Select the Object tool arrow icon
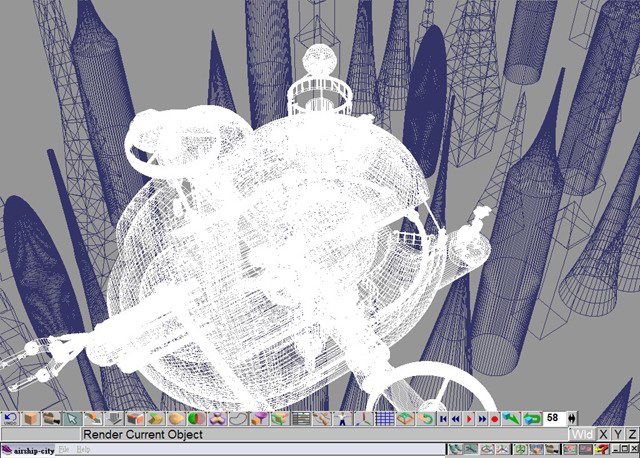This screenshot has height=458, width=640. pos(72,419)
